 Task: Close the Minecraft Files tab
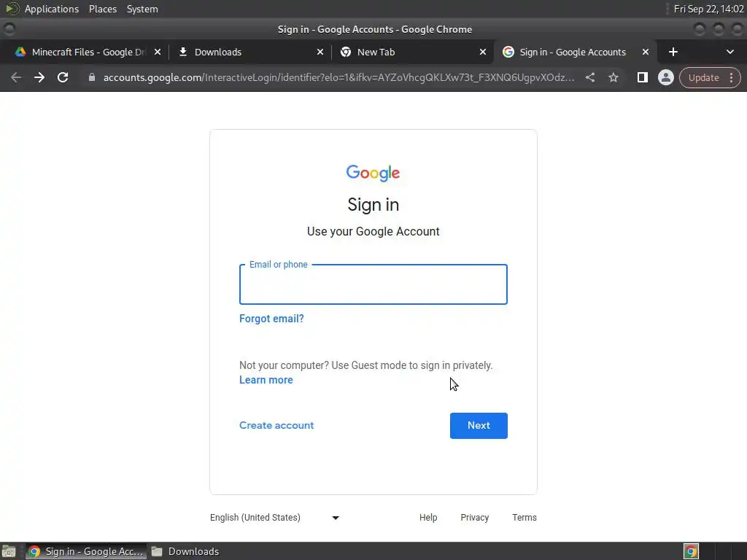click(158, 52)
